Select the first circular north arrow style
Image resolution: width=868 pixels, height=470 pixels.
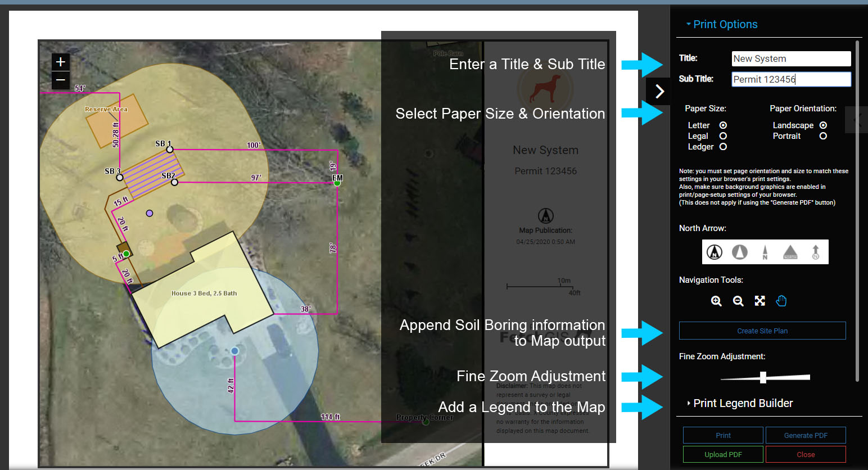click(x=715, y=252)
